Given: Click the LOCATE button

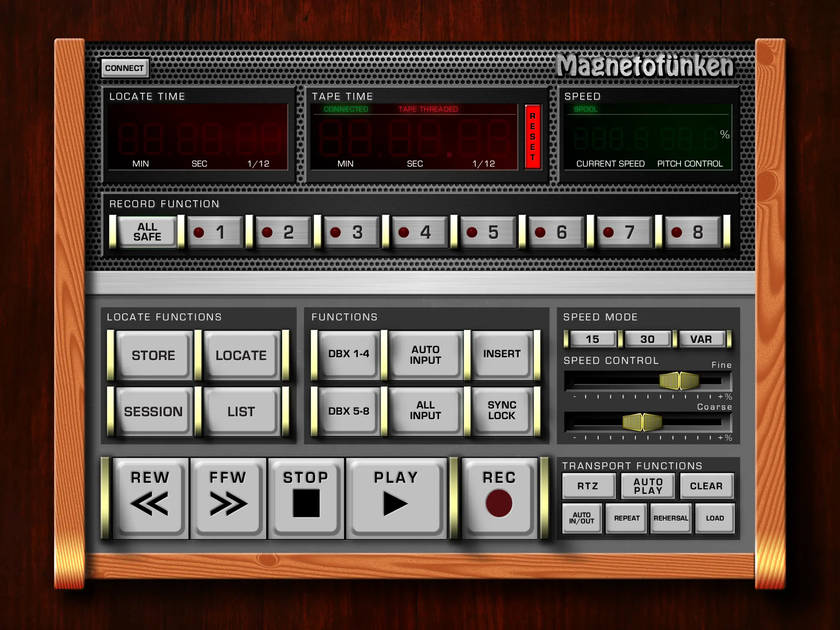Looking at the screenshot, I should [x=242, y=355].
